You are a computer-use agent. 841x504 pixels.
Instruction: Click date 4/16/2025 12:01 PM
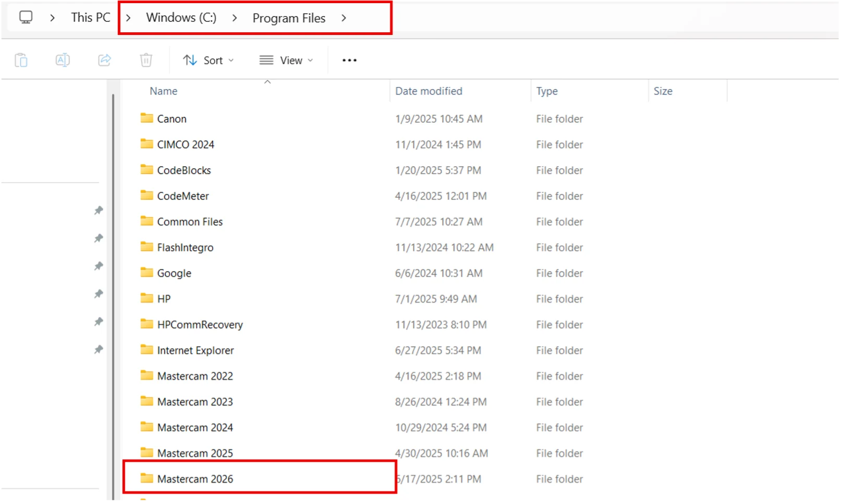click(441, 196)
